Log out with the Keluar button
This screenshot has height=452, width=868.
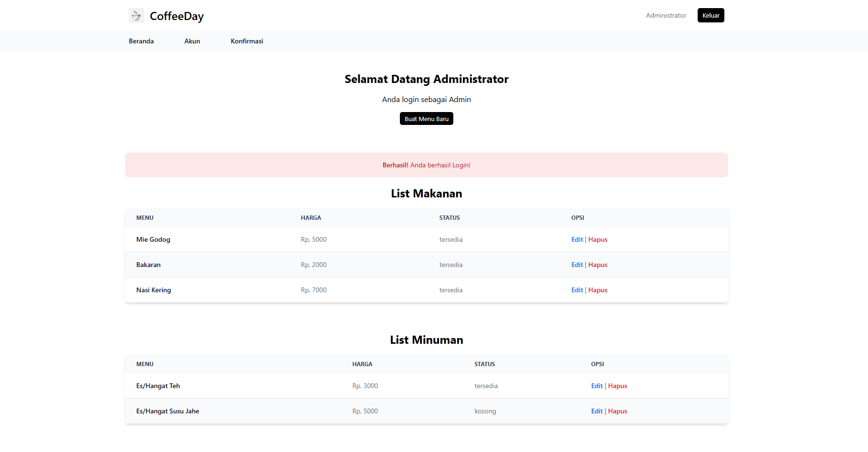(x=711, y=15)
